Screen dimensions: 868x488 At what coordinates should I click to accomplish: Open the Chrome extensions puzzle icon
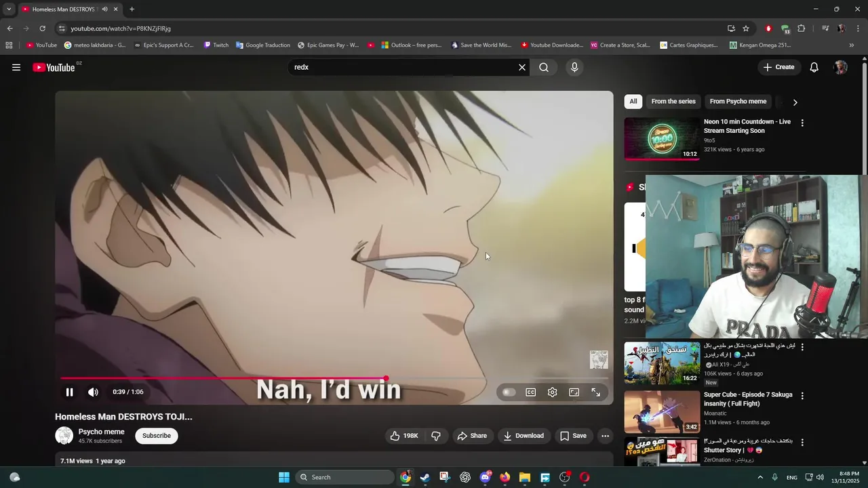[802, 28]
